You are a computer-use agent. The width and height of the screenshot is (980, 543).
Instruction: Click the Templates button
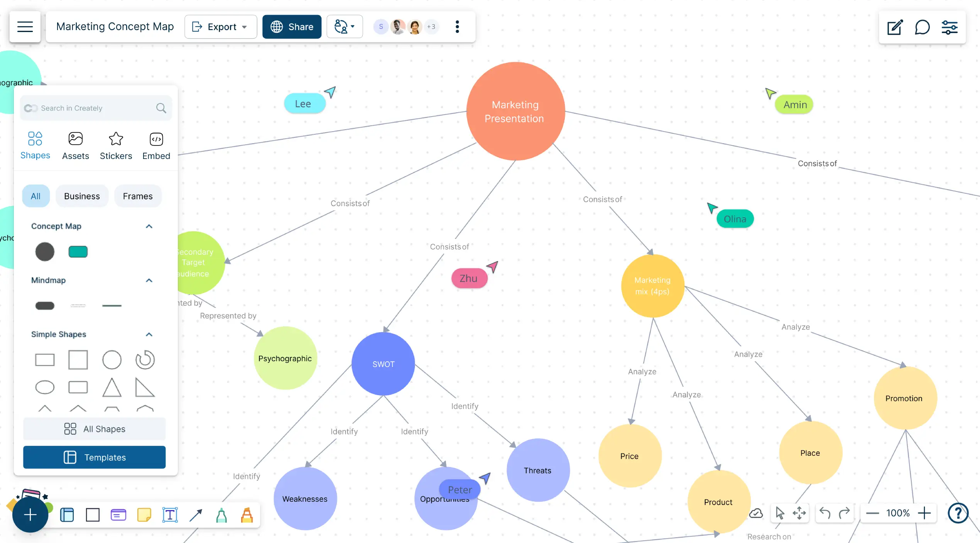point(94,457)
